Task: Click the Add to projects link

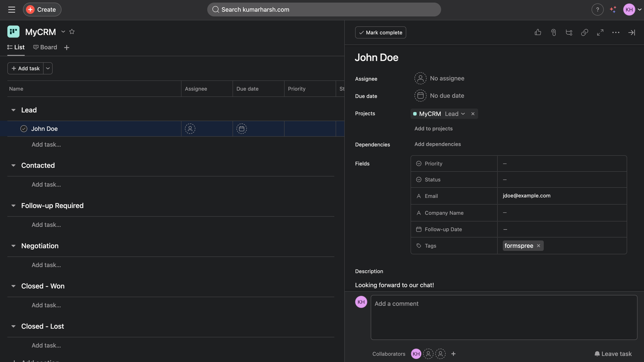Action: pyautogui.click(x=433, y=128)
